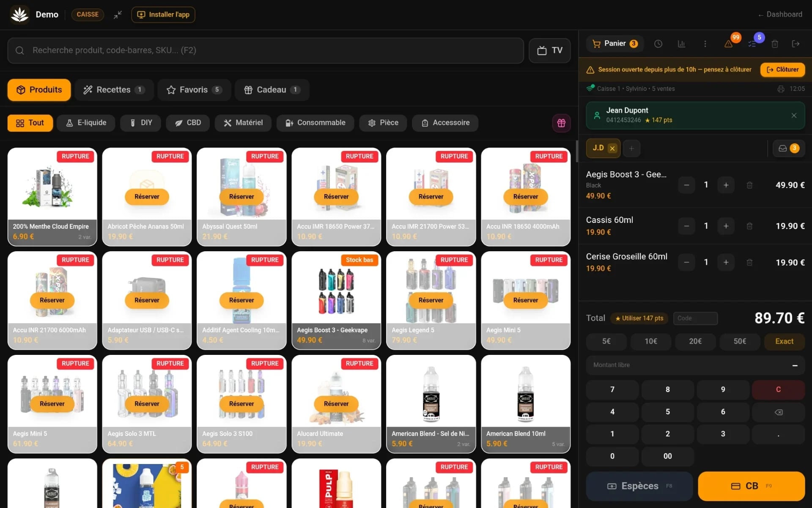The width and height of the screenshot is (812, 508).
Task: Choose the 50€ quick amount
Action: [x=740, y=341]
